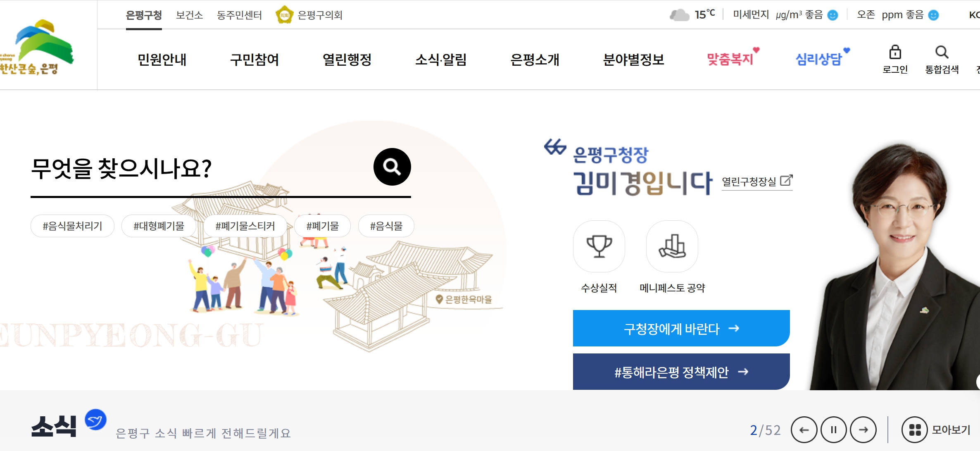Image resolution: width=980 pixels, height=451 pixels.
Task: Click the 구청장에게 바란다 button
Action: point(681,328)
